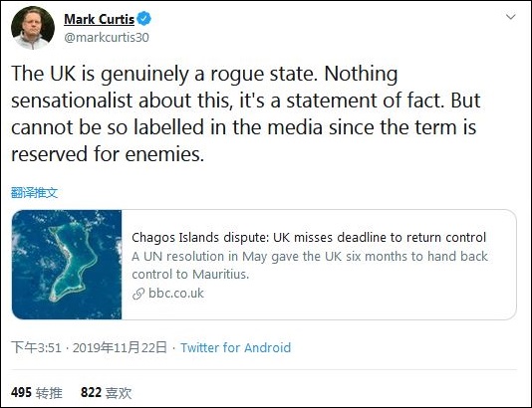The image size is (532, 408).
Task: Expand the tweet options chevron
Action: (511, 17)
